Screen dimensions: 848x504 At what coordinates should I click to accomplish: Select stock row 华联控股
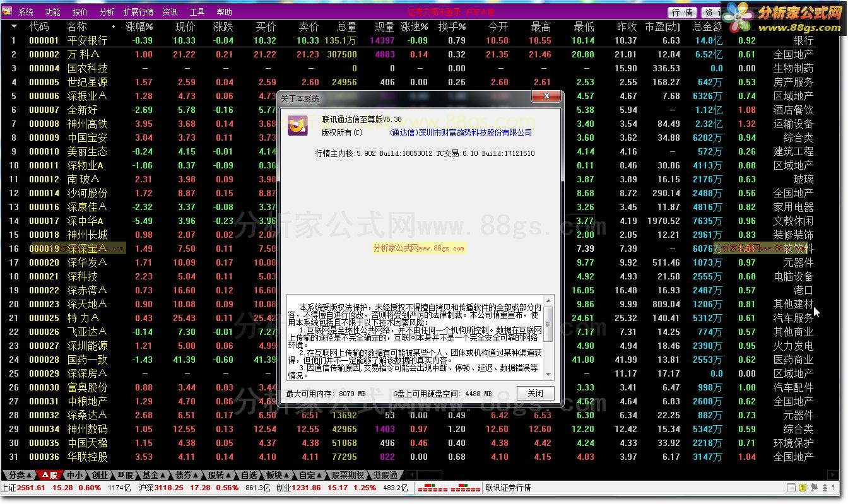click(x=87, y=457)
